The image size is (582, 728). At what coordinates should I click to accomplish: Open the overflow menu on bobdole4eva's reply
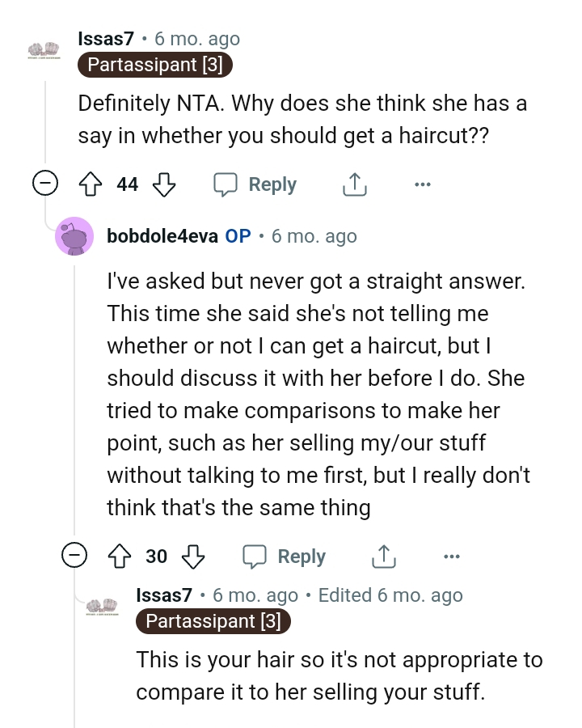[452, 557]
